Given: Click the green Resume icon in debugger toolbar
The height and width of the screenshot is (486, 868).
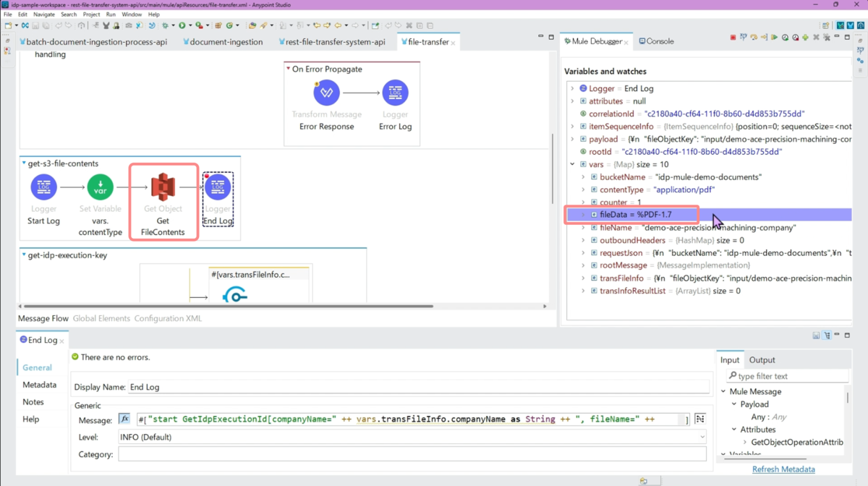Looking at the screenshot, I should pos(774,37).
